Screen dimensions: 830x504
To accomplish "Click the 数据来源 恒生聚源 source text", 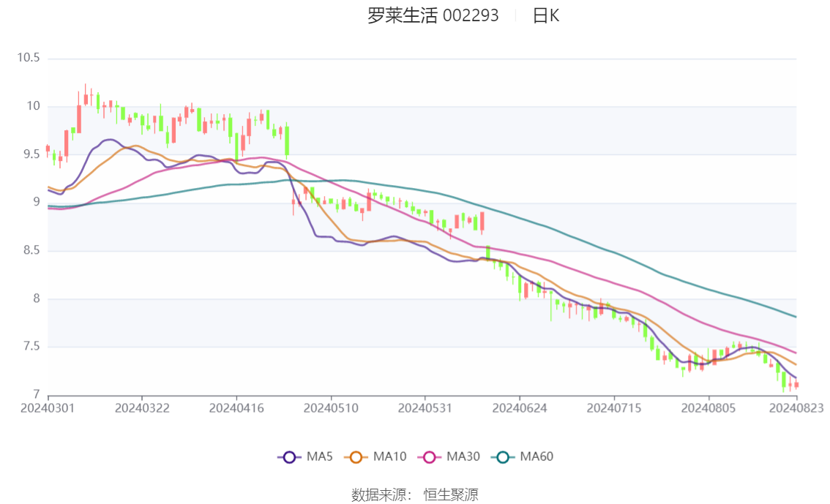I will click(x=415, y=494).
